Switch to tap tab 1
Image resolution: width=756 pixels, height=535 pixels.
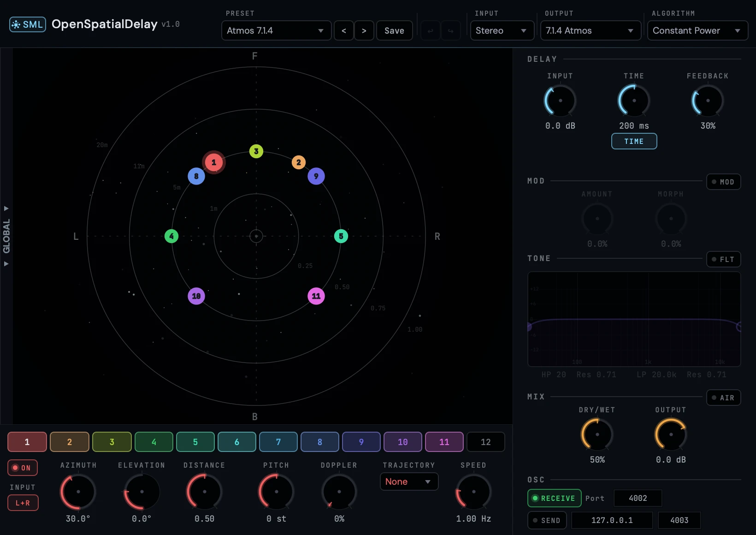click(x=27, y=442)
